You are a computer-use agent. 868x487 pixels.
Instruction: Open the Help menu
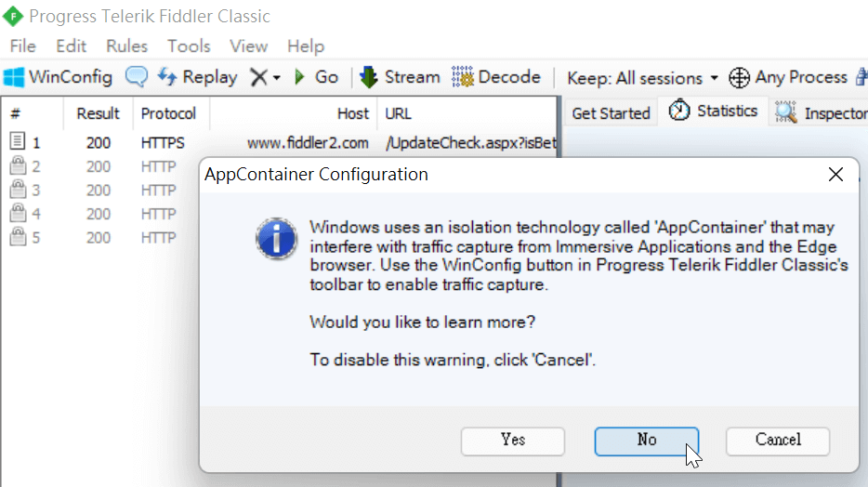click(306, 46)
